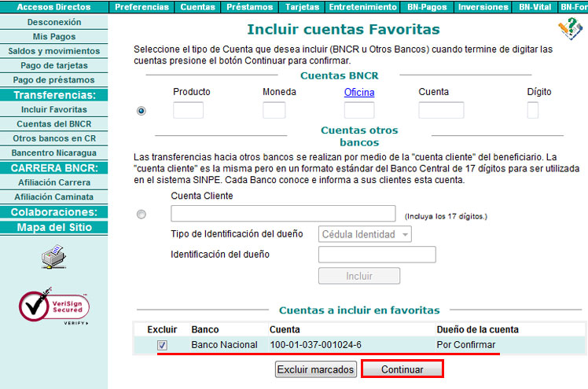Image resolution: width=588 pixels, height=389 pixels.
Task: Click the Banco Nacional table cell
Action: click(x=224, y=345)
